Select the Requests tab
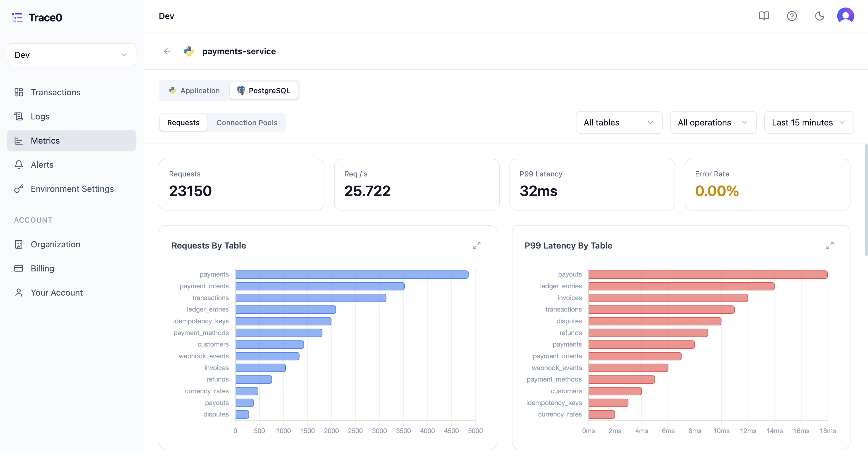868x453 pixels. tap(183, 122)
